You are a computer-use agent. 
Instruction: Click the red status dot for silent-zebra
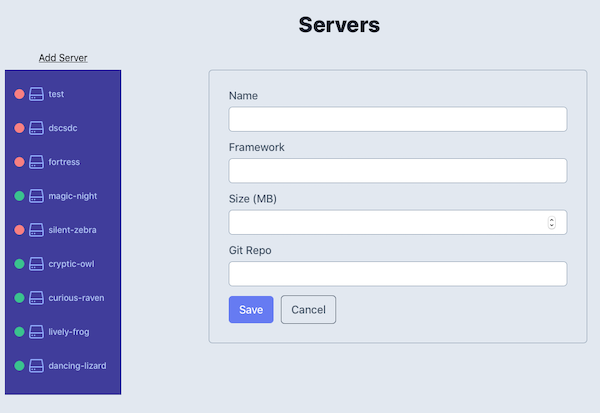(20, 230)
